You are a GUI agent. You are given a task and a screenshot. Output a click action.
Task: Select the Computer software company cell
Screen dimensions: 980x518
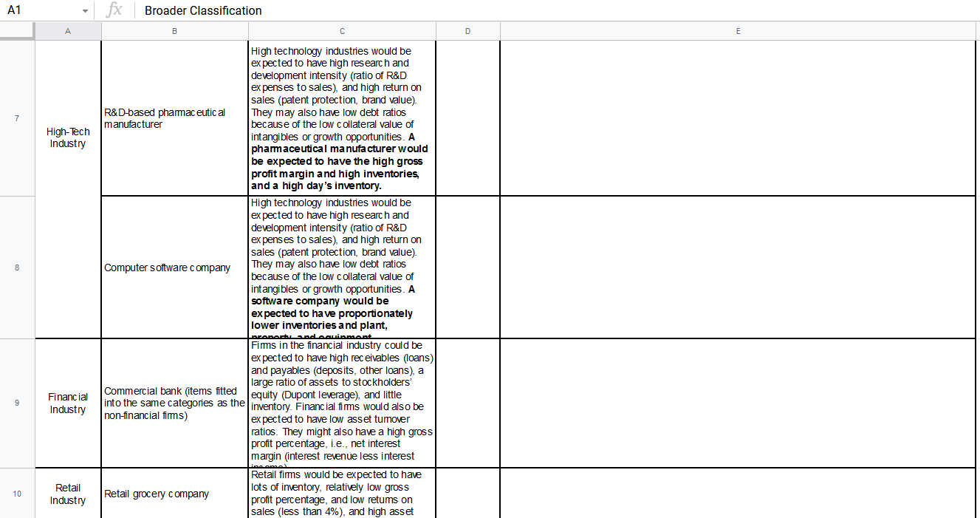[174, 267]
